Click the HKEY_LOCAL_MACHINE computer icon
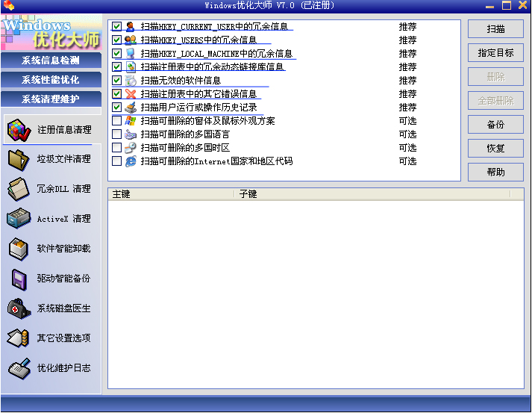The height and width of the screenshot is (413, 532). 131,53
